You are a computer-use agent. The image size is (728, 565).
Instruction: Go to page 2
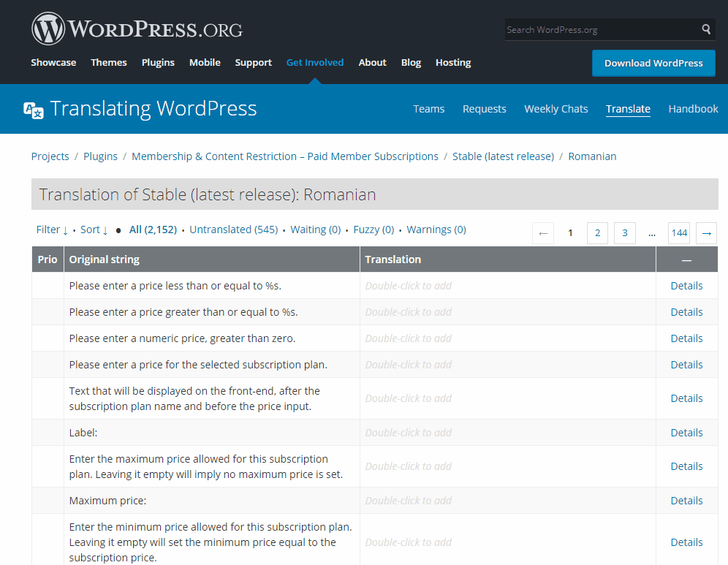point(598,233)
